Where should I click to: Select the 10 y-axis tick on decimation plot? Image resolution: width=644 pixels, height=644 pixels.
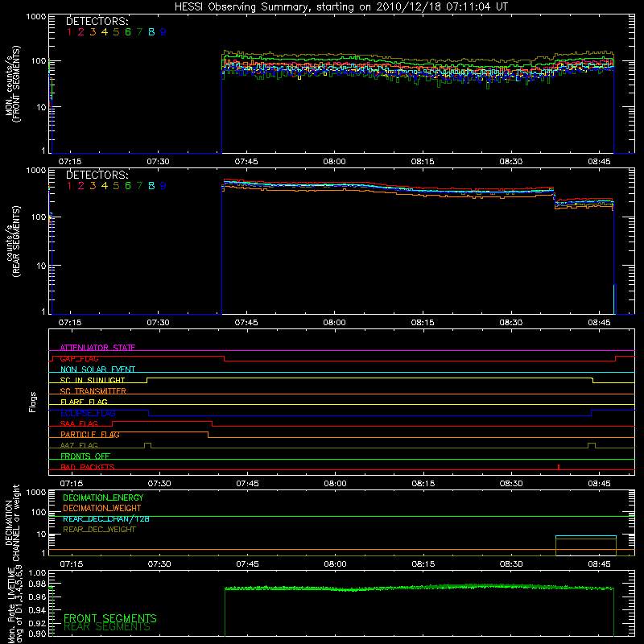[x=41, y=535]
